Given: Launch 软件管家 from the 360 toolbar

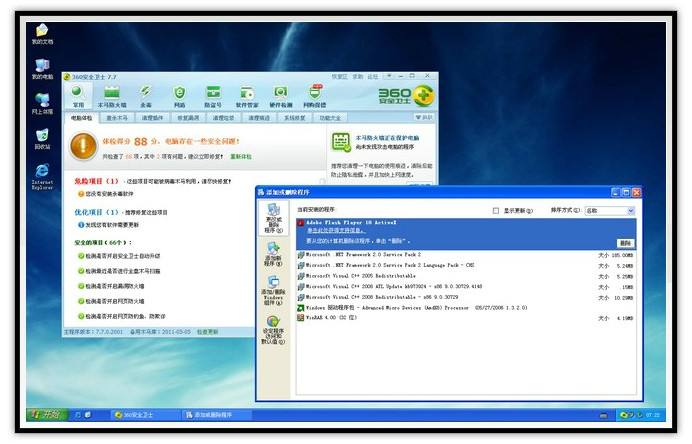Looking at the screenshot, I should point(247,96).
